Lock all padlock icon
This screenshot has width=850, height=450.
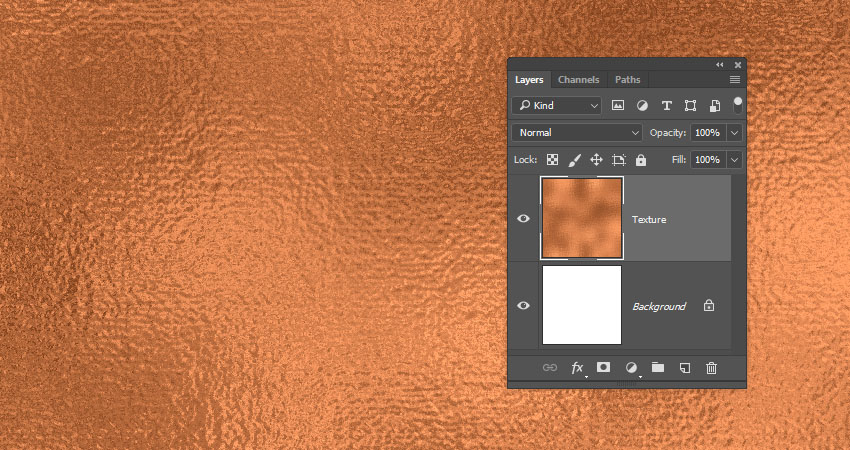pyautogui.click(x=641, y=160)
